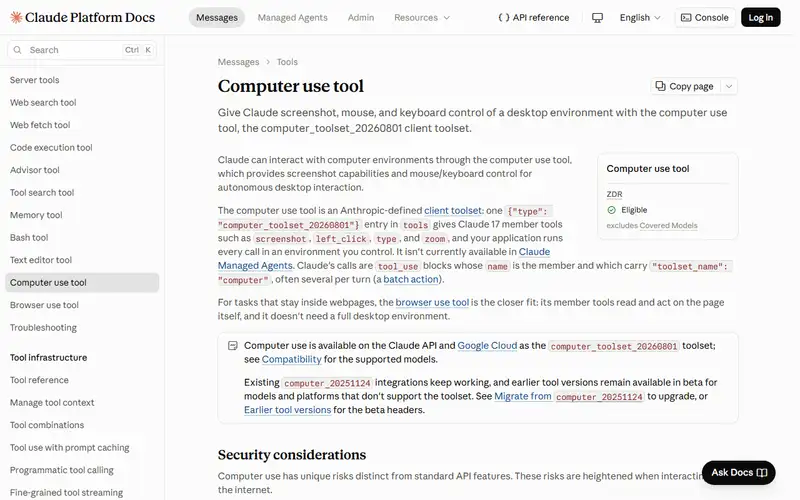This screenshot has height=500, width=800.
Task: Click the Messages breadcrumb link
Action: (238, 62)
